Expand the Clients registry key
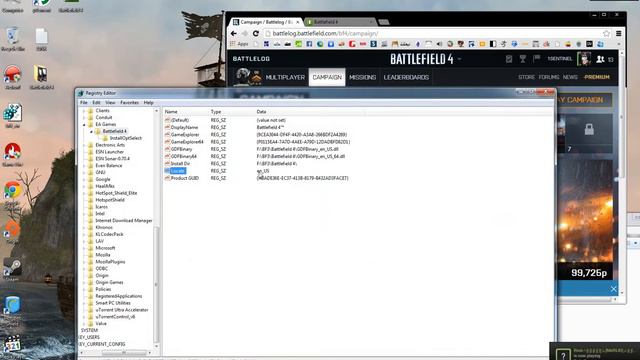This screenshot has width=640, height=360. [84, 111]
